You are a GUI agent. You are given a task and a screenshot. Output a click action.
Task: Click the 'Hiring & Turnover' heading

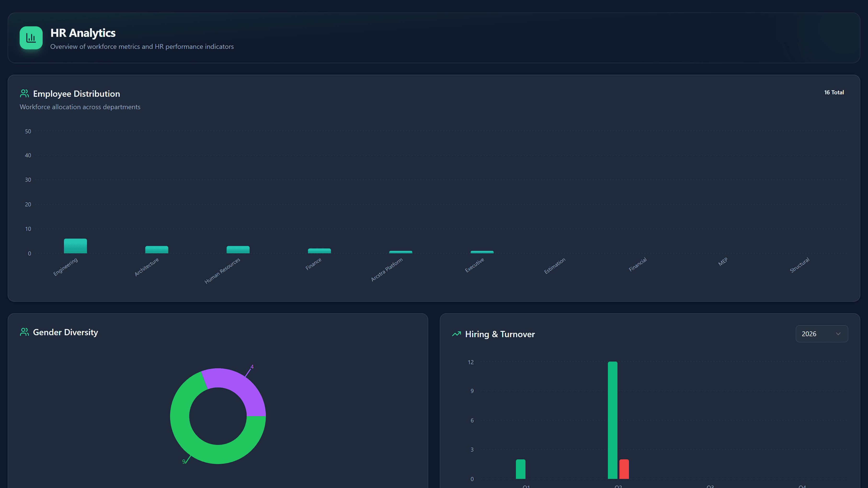500,334
